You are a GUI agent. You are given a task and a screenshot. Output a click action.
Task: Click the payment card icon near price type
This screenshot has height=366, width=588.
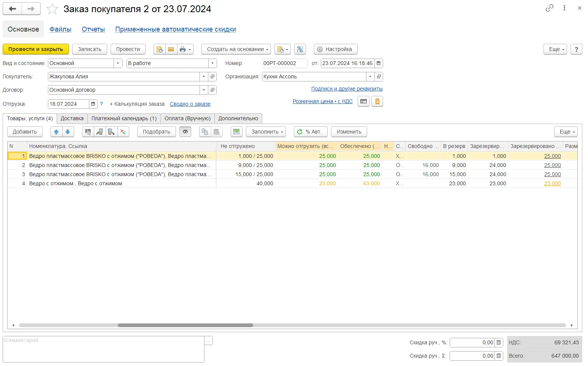(x=363, y=102)
